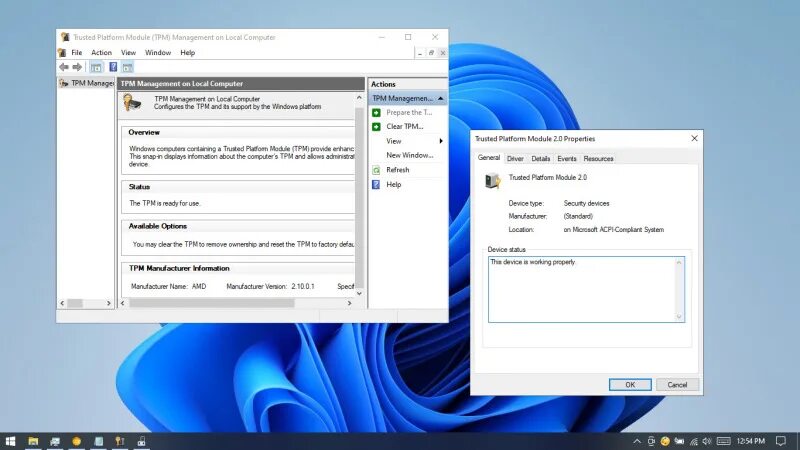
Task: Click OK in Properties dialog
Action: pyautogui.click(x=630, y=385)
